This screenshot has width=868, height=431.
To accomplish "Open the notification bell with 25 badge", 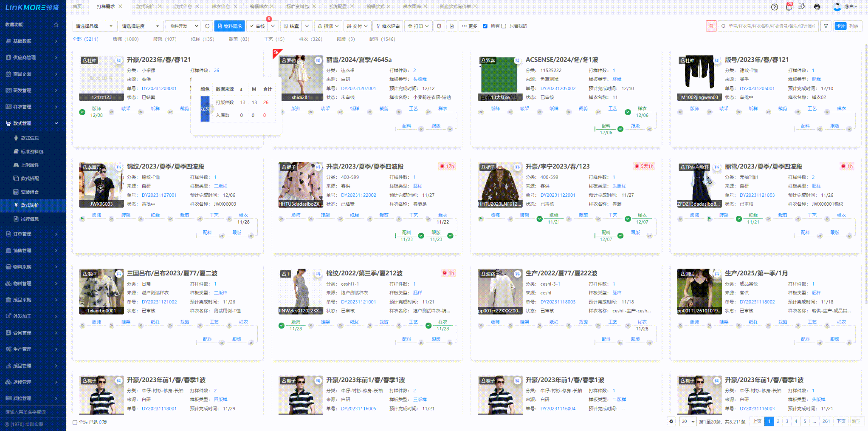I will (789, 7).
